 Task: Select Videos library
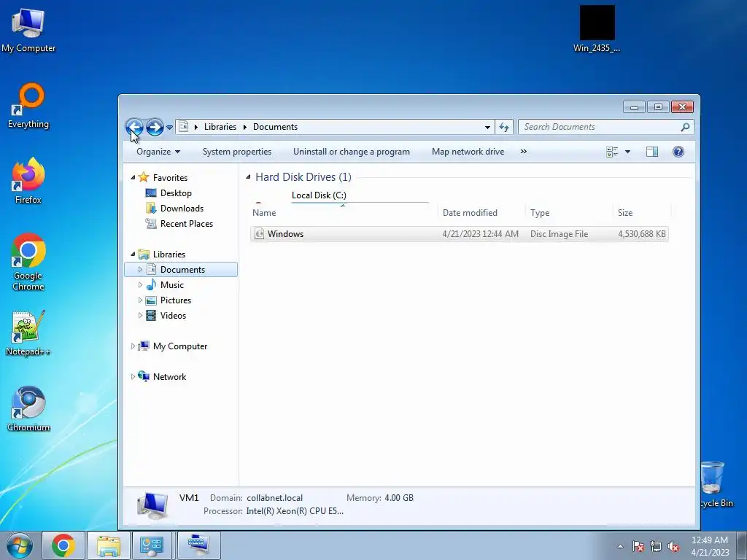[x=173, y=315]
